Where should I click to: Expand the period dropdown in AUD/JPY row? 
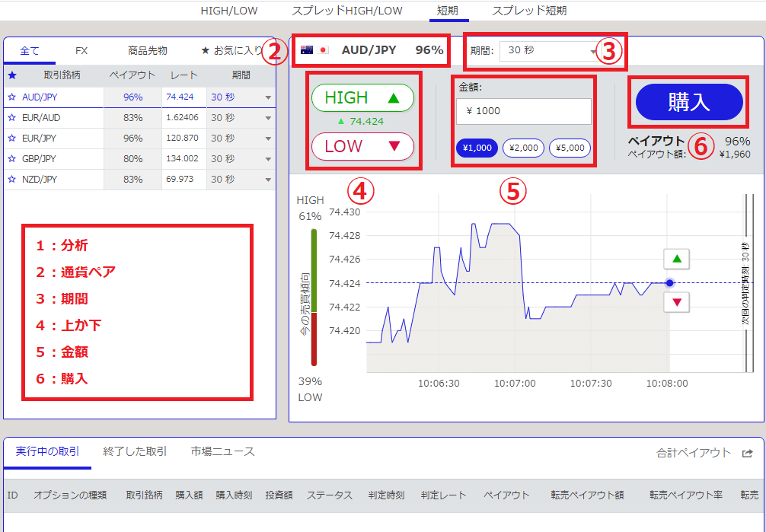pyautogui.click(x=268, y=97)
